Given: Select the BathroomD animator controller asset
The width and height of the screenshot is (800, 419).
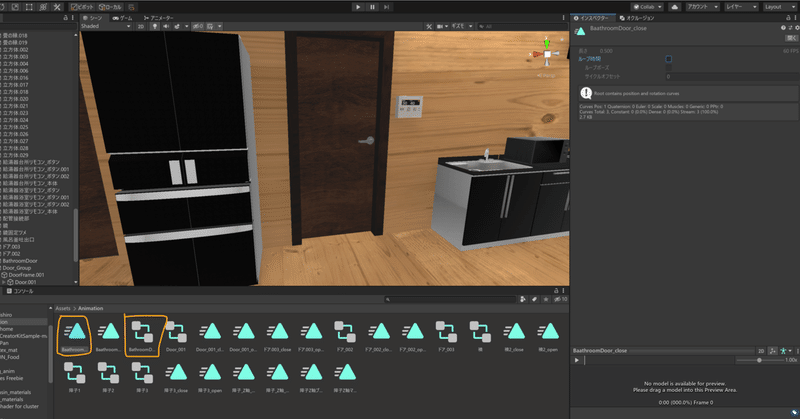Looking at the screenshot, I should (142, 335).
